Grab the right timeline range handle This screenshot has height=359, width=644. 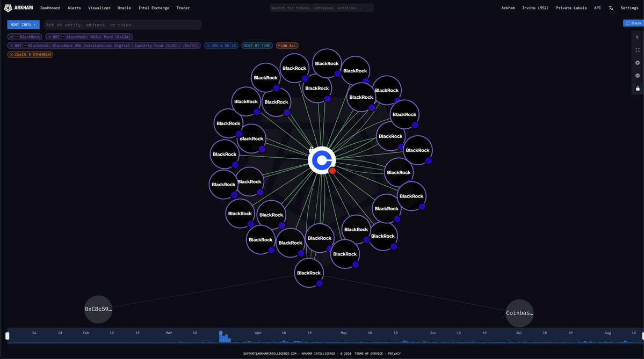(643, 336)
